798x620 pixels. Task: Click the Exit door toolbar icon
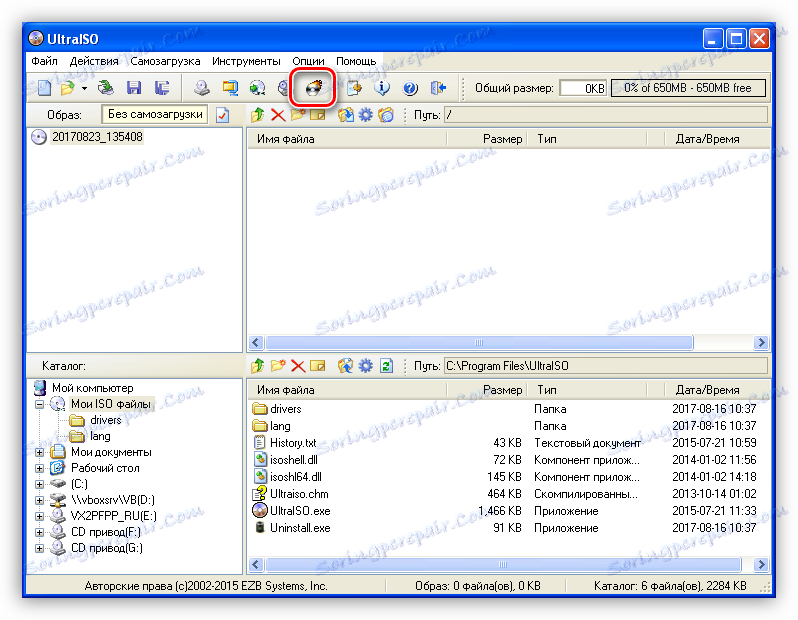click(x=438, y=88)
